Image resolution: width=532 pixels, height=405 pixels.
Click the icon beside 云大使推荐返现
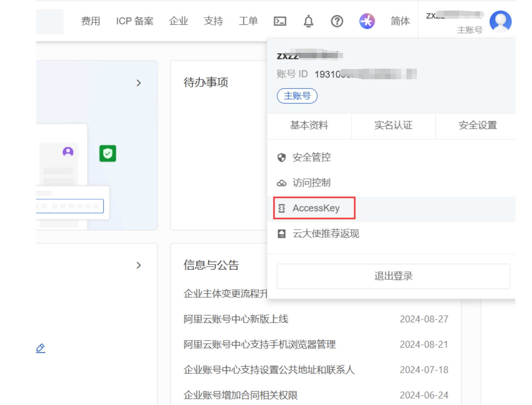click(x=281, y=234)
